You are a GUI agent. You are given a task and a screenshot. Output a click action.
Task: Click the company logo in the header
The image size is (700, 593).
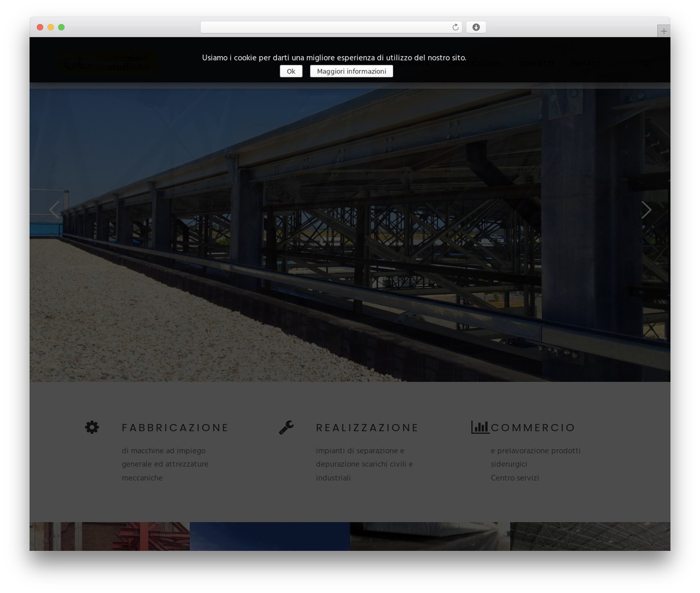point(108,63)
